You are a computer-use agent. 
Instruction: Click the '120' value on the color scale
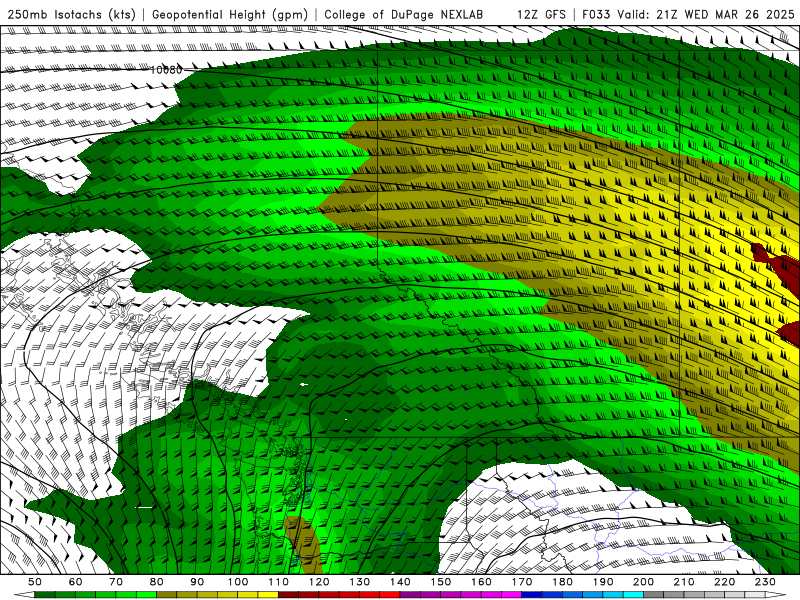pyautogui.click(x=319, y=582)
